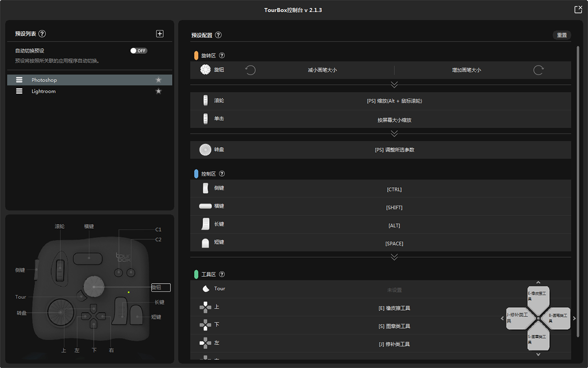Click the Photoshop preset list handle icon
This screenshot has width=588, height=368.
19,80
